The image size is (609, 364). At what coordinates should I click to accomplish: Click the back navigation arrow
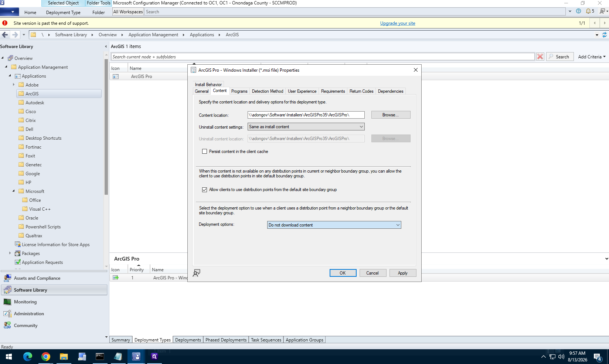(5, 35)
